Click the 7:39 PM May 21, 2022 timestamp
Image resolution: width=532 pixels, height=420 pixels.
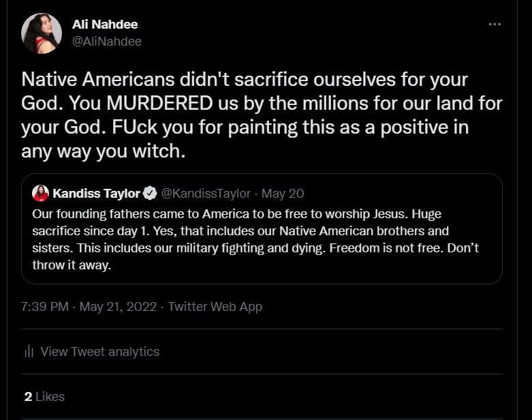point(89,307)
